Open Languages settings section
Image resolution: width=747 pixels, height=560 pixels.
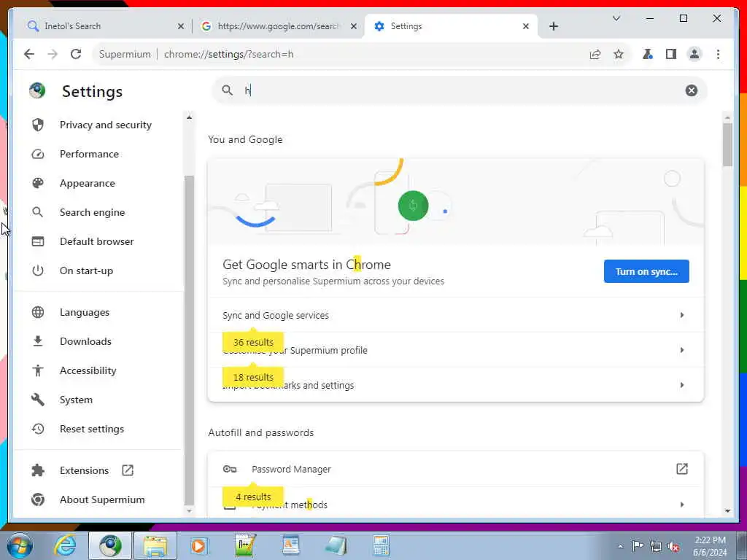point(85,312)
